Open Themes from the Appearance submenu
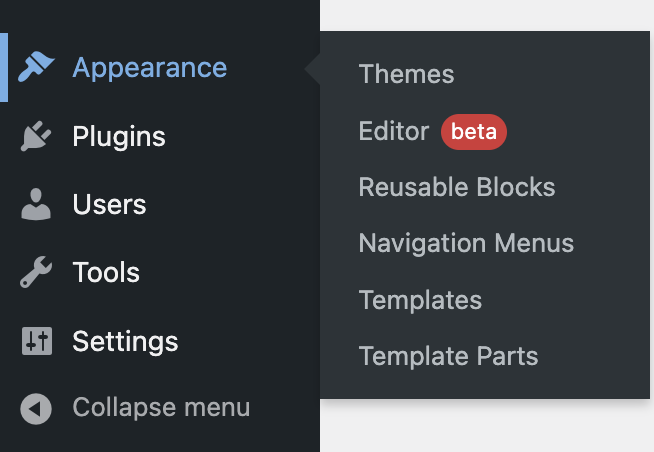Viewport: 654px width, 452px height. [406, 74]
